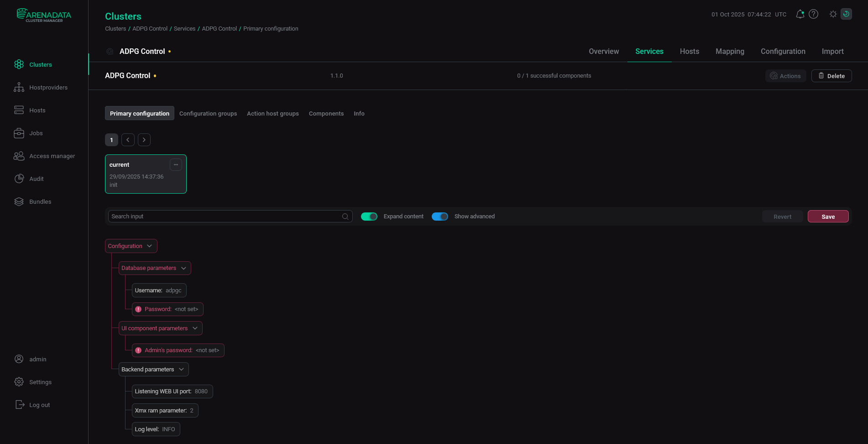
Task: Disable the Show advanced toggle
Action: click(x=439, y=217)
